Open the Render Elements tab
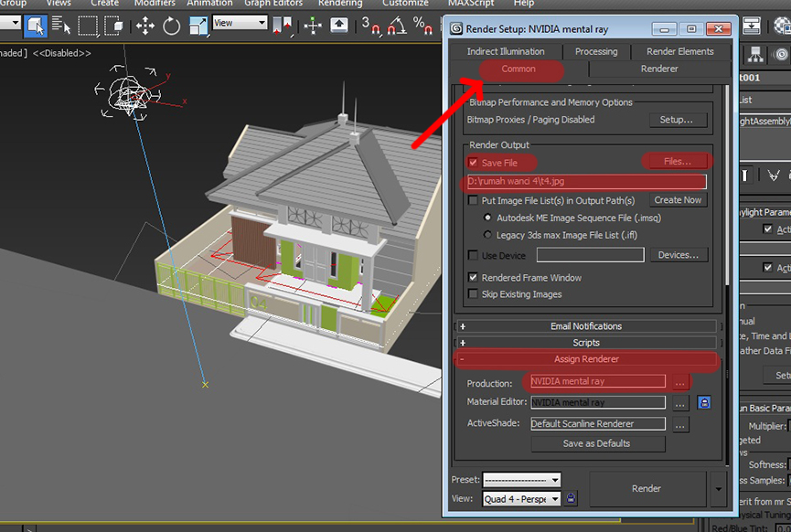The image size is (791, 532). click(680, 51)
